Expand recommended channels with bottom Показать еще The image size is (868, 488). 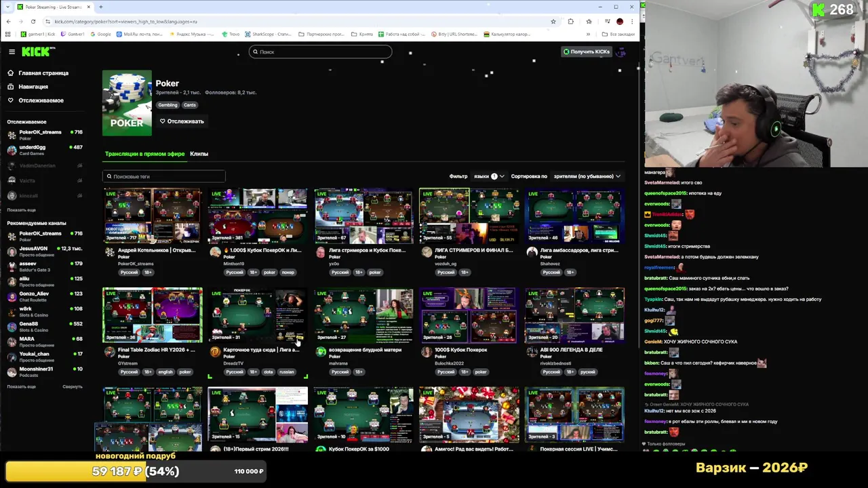[21, 386]
